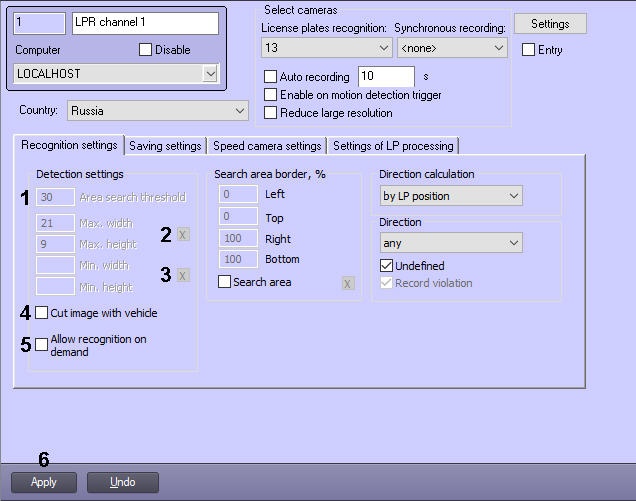
Task: Expand the License plates recognition camera dropdown
Action: pos(326,47)
